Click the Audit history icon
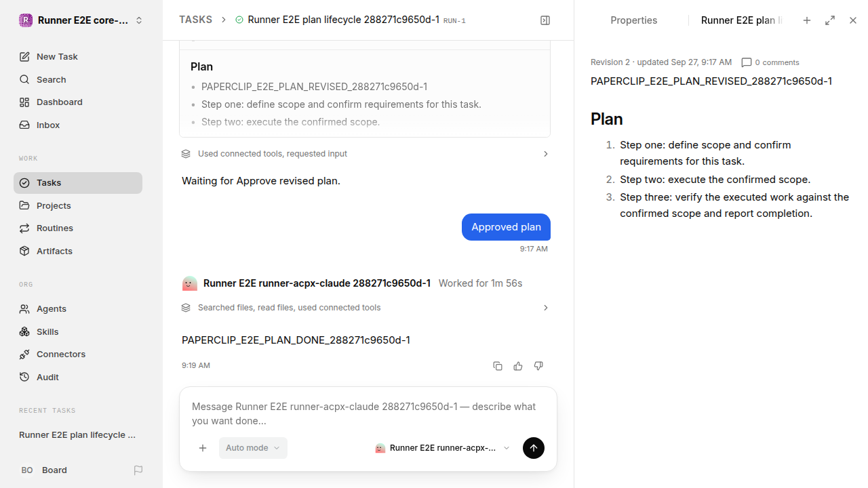This screenshot has height=488, width=868. (x=24, y=378)
